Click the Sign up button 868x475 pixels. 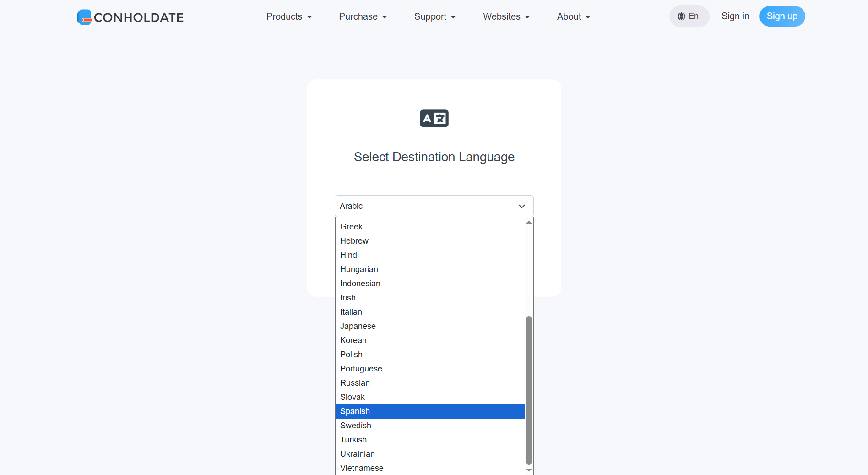point(782,16)
